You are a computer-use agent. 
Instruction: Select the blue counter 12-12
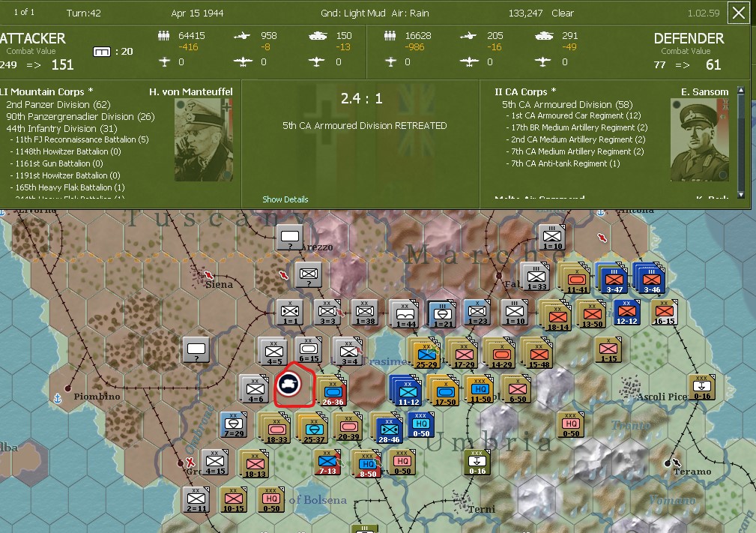tap(627, 312)
